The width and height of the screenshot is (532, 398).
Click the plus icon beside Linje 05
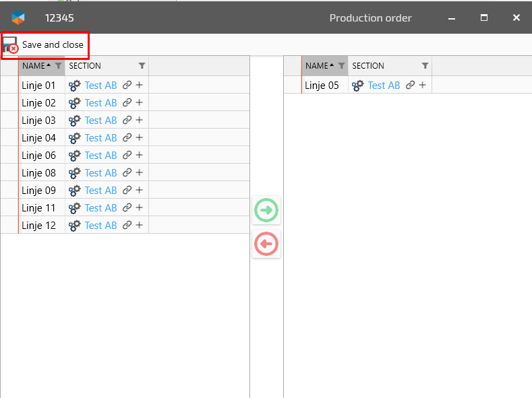(422, 86)
